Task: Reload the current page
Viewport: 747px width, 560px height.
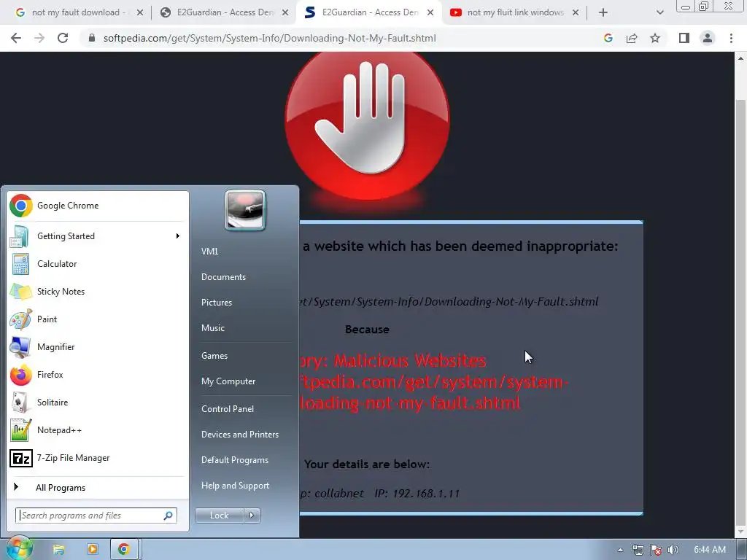Action: click(x=63, y=38)
